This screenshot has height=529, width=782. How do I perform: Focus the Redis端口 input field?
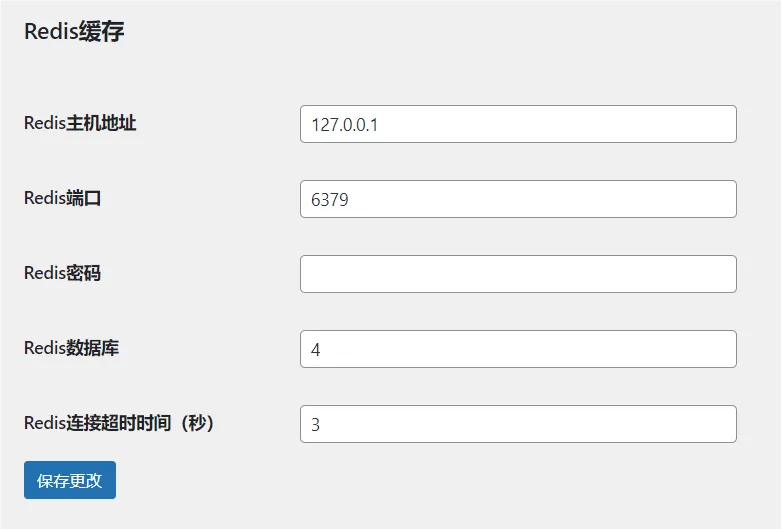click(518, 199)
